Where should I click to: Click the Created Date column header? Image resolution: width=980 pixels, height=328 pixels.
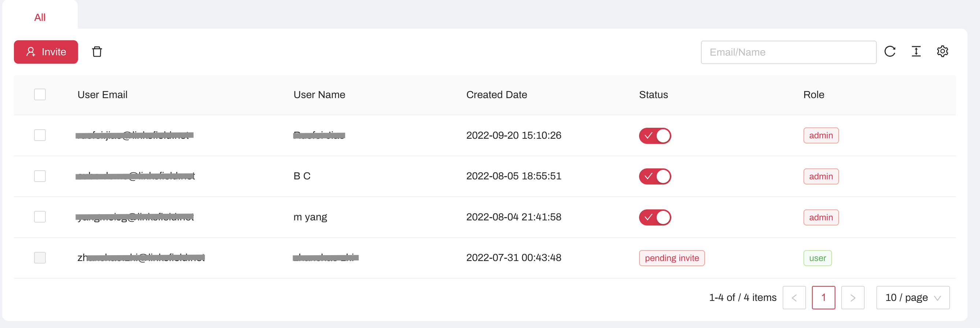(497, 95)
